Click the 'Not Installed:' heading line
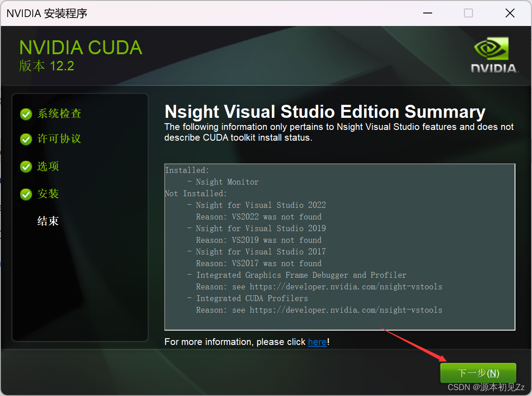 pos(196,194)
